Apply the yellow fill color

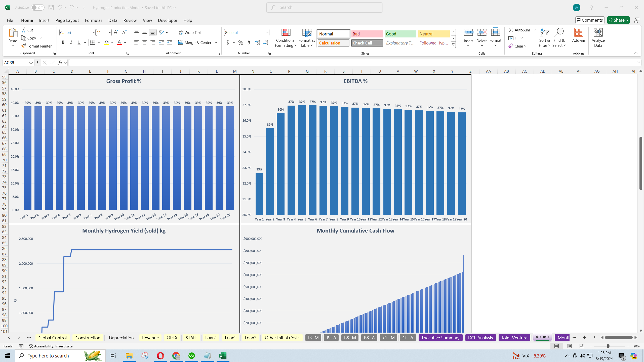tap(107, 42)
